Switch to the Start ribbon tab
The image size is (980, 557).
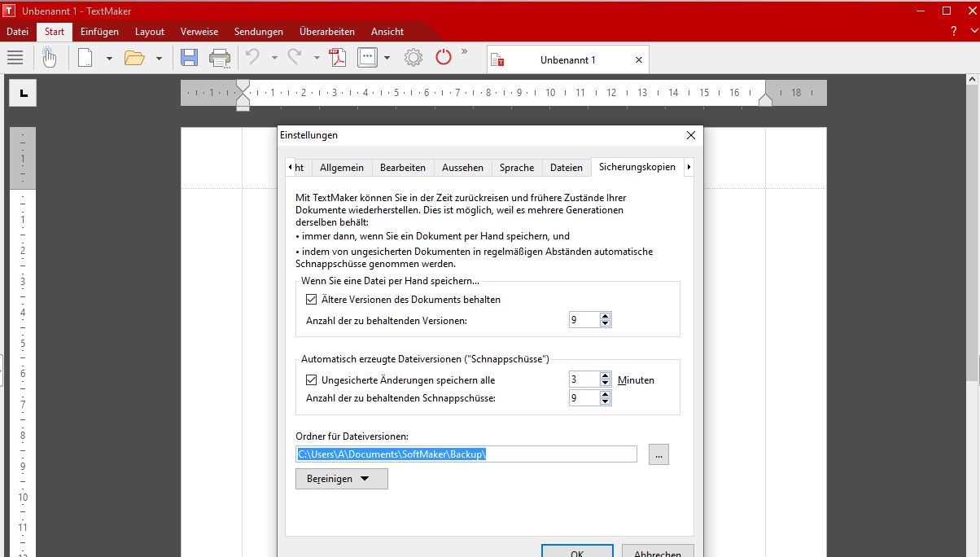(55, 32)
